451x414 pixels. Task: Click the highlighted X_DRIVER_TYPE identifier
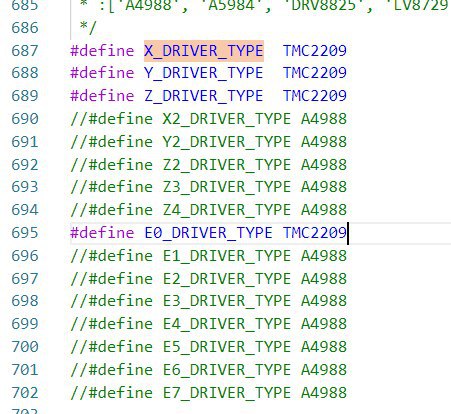tap(204, 51)
